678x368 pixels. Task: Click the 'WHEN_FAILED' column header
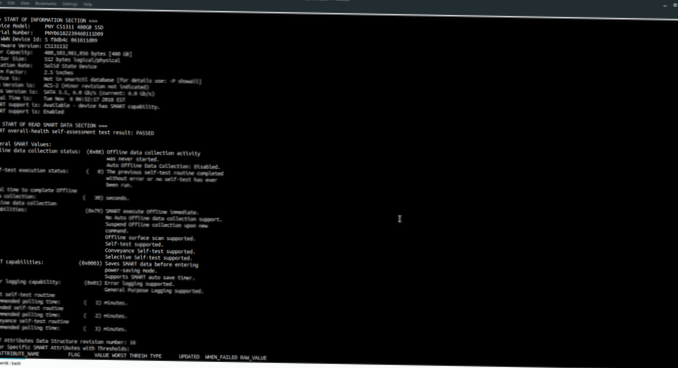pos(221,357)
